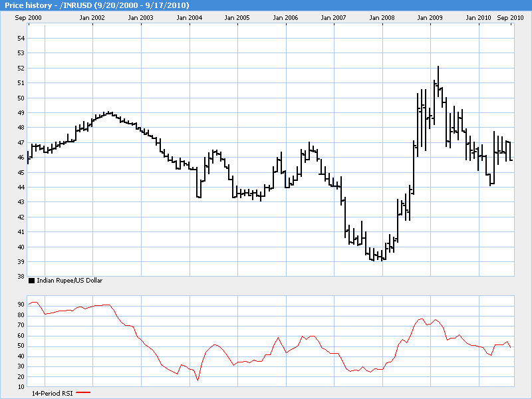
Task: Select the Jan 2010 date label
Action: (479, 17)
